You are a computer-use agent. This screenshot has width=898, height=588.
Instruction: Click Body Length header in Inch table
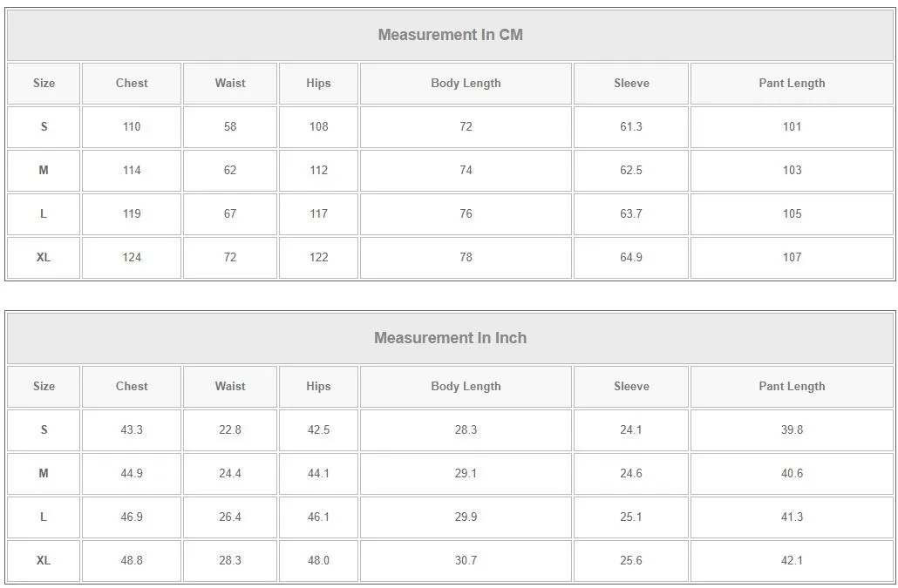pyautogui.click(x=466, y=387)
